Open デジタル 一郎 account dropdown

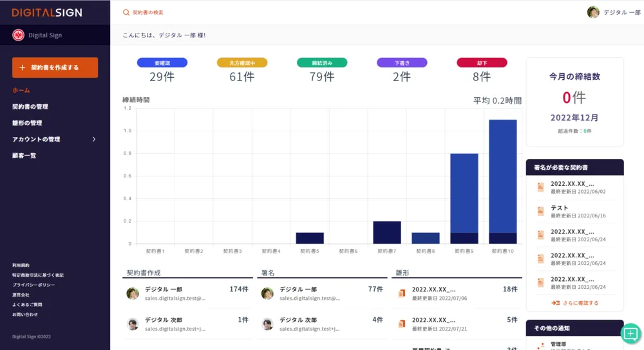pyautogui.click(x=621, y=12)
